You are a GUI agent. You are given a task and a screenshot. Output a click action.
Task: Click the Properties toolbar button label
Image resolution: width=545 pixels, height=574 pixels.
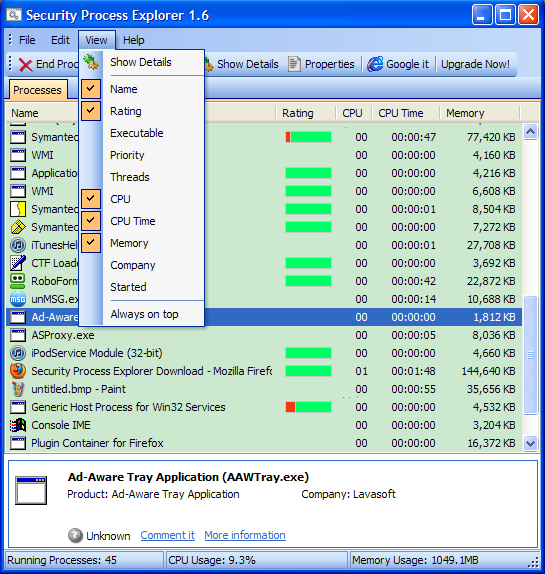(x=329, y=64)
